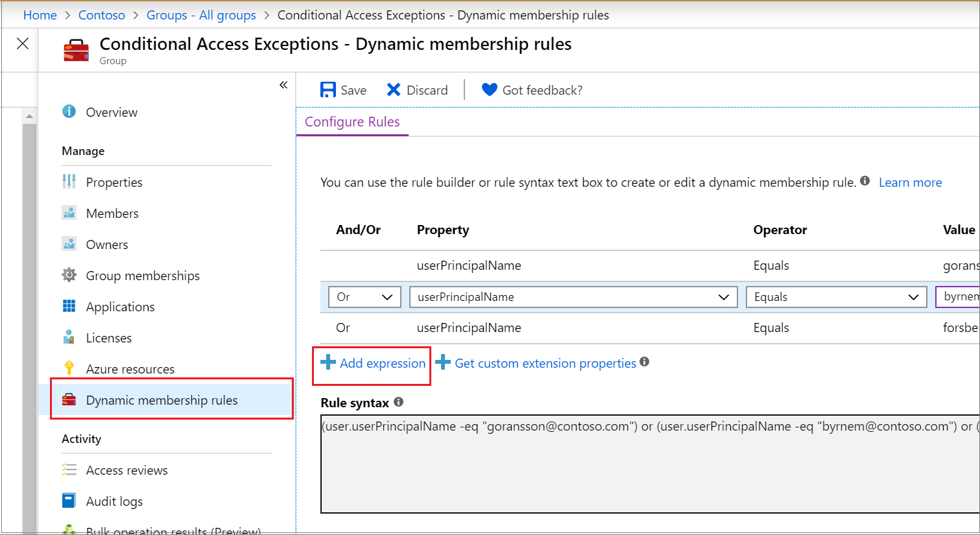Screen dimensions: 980x535
Task: Switch to the Configure Rules tab
Action: [352, 121]
